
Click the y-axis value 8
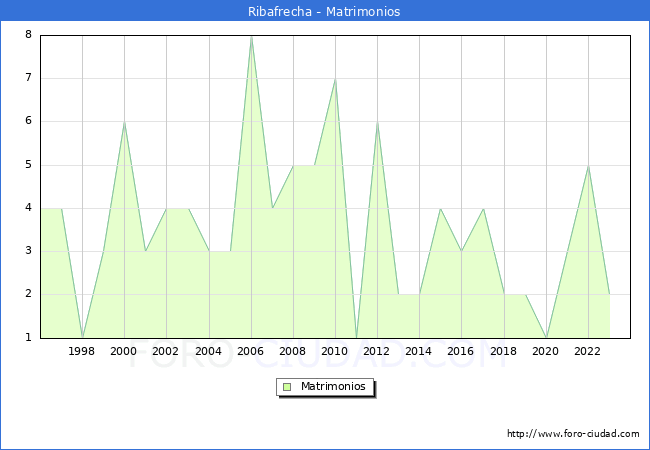tap(28, 34)
